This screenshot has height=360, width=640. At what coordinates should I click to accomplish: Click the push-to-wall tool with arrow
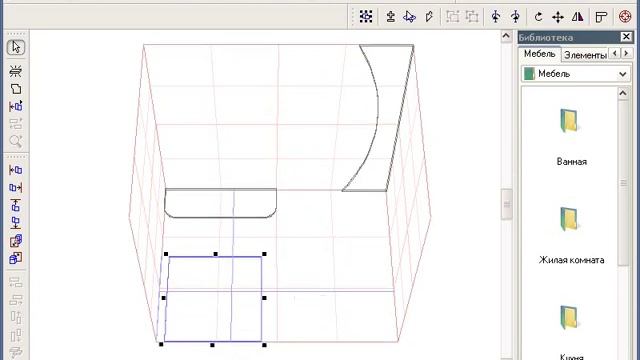[x=16, y=107]
